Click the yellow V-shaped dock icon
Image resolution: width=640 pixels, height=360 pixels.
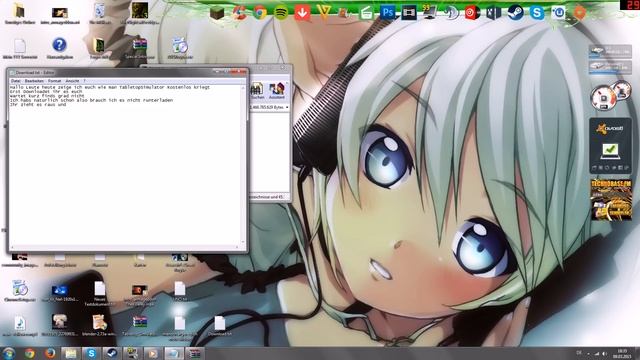pos(324,13)
